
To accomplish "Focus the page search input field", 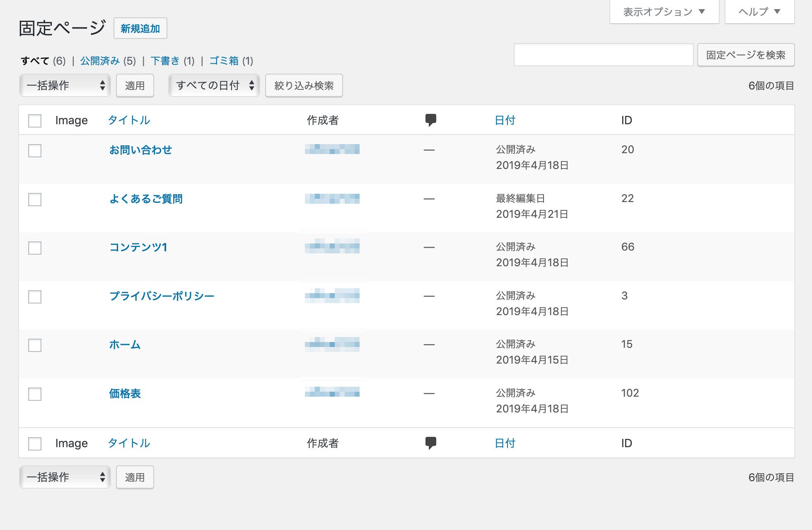I will (603, 55).
